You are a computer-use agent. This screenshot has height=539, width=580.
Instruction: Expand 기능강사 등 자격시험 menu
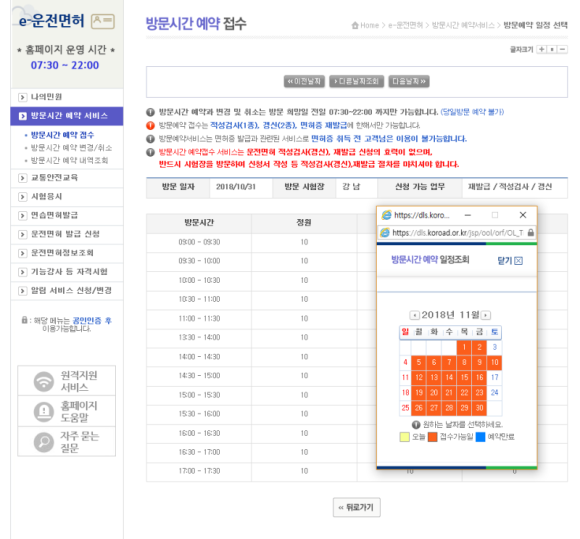click(x=67, y=272)
